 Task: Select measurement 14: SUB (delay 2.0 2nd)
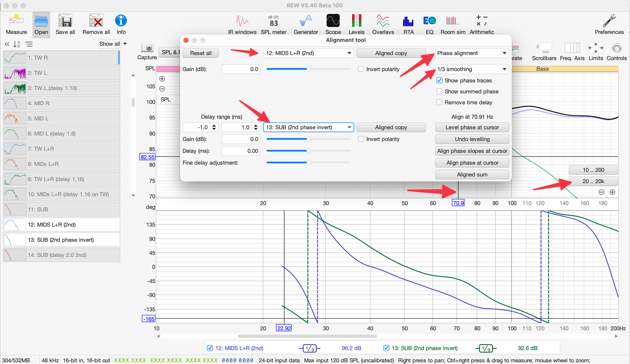point(62,255)
